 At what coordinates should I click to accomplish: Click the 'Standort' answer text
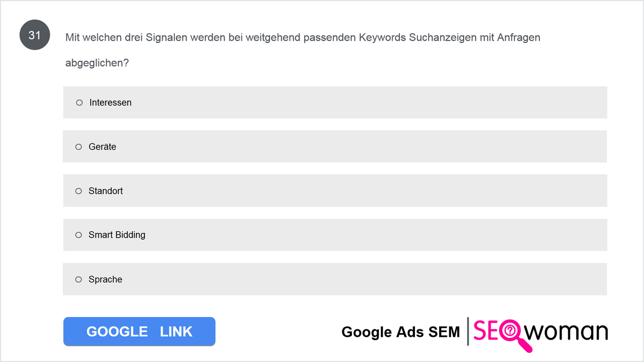pyautogui.click(x=106, y=191)
